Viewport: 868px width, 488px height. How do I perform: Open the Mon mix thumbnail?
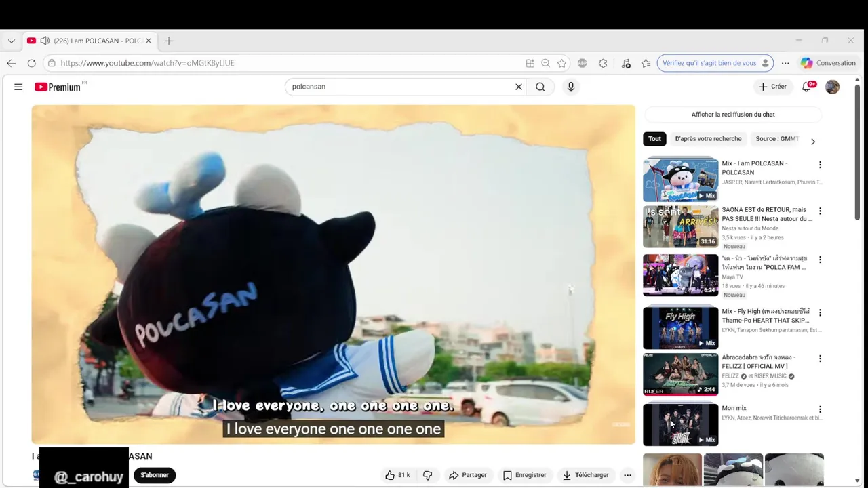tap(680, 425)
